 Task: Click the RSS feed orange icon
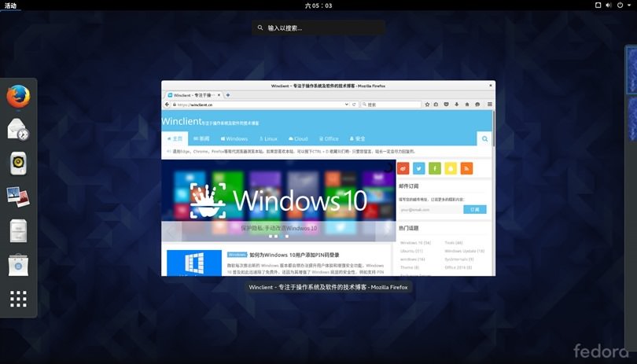pos(466,168)
